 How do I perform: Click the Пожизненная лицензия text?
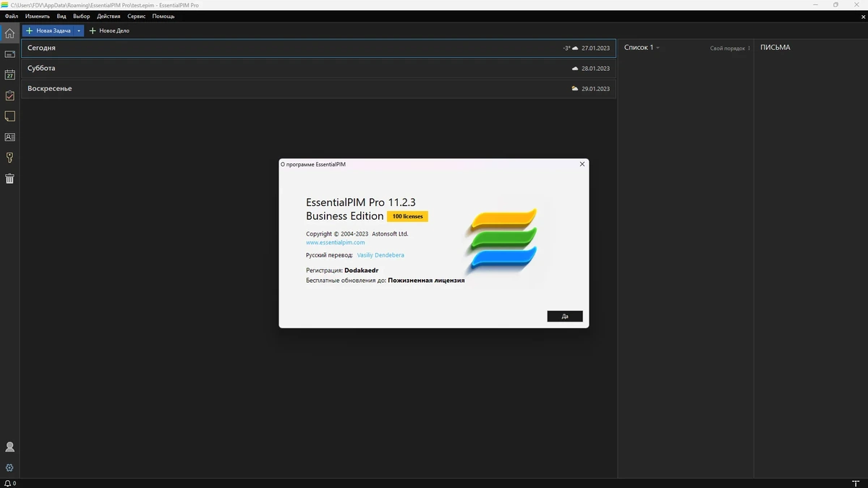click(x=426, y=281)
